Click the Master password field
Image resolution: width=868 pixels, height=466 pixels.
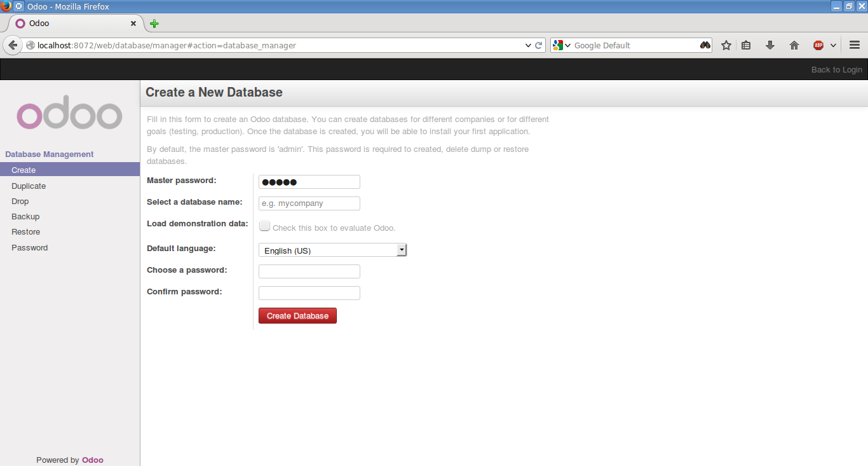click(x=309, y=182)
